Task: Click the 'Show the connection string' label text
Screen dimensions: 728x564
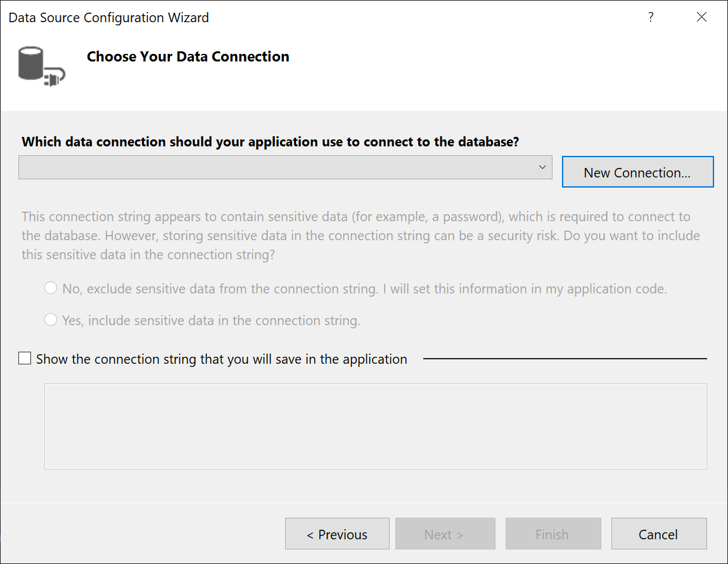Action: coord(222,359)
